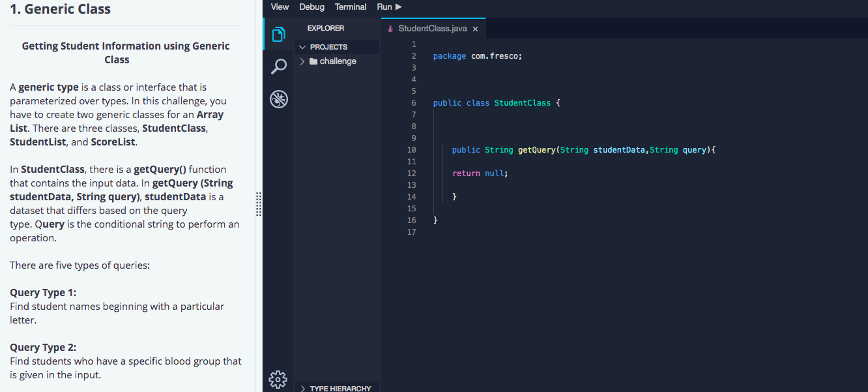Image resolution: width=868 pixels, height=392 pixels.
Task: Expand the TYPE HIERARCHY panel
Action: tap(302, 388)
